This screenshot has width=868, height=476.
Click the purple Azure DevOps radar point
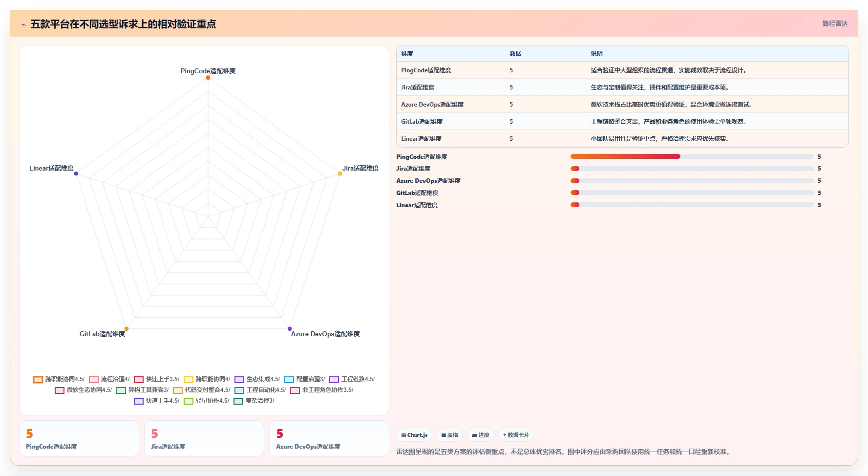point(290,329)
